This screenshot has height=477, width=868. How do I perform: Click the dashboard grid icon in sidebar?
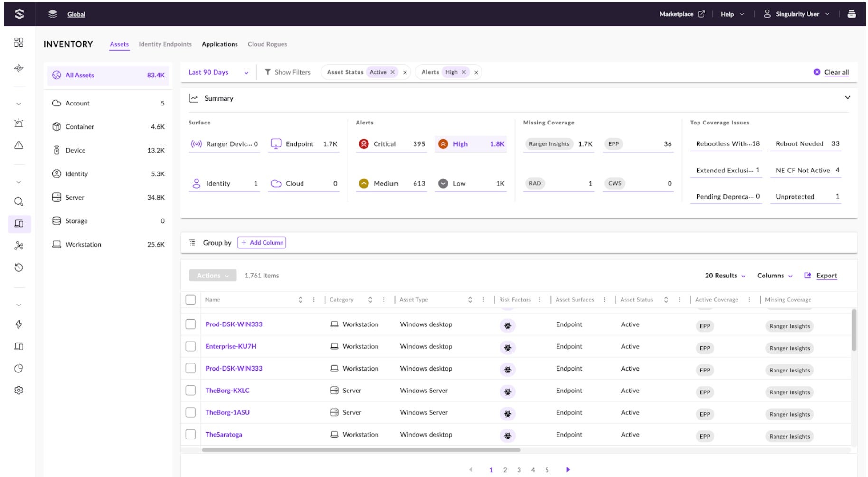(x=19, y=42)
